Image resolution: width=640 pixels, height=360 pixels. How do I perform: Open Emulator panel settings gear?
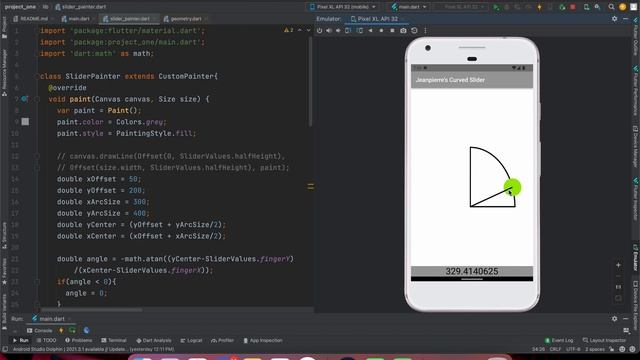(x=615, y=19)
